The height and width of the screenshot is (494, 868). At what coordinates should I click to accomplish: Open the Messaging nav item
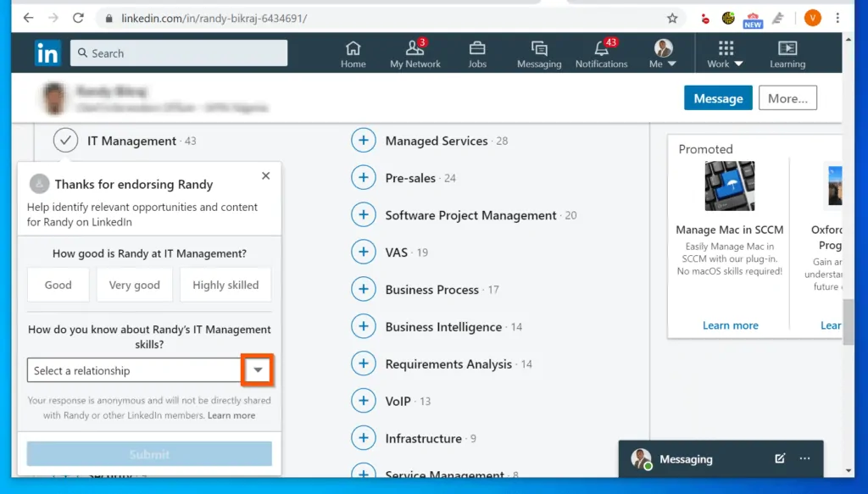pyautogui.click(x=539, y=55)
